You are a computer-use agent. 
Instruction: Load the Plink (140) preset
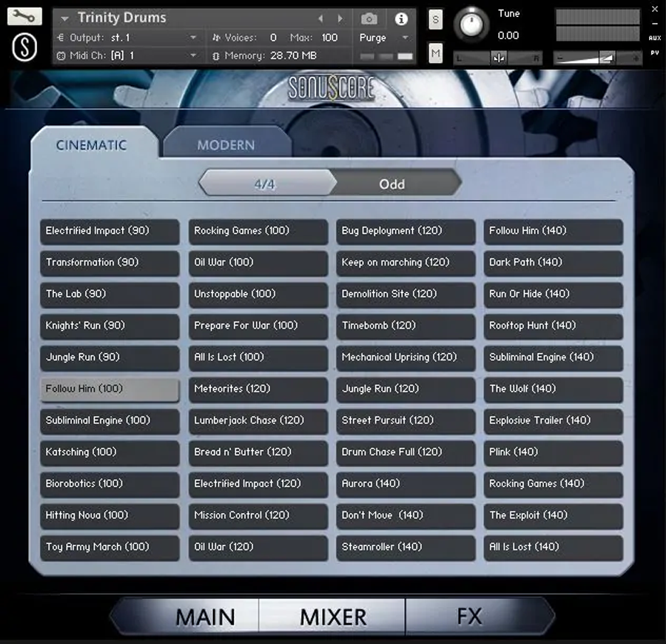554,452
